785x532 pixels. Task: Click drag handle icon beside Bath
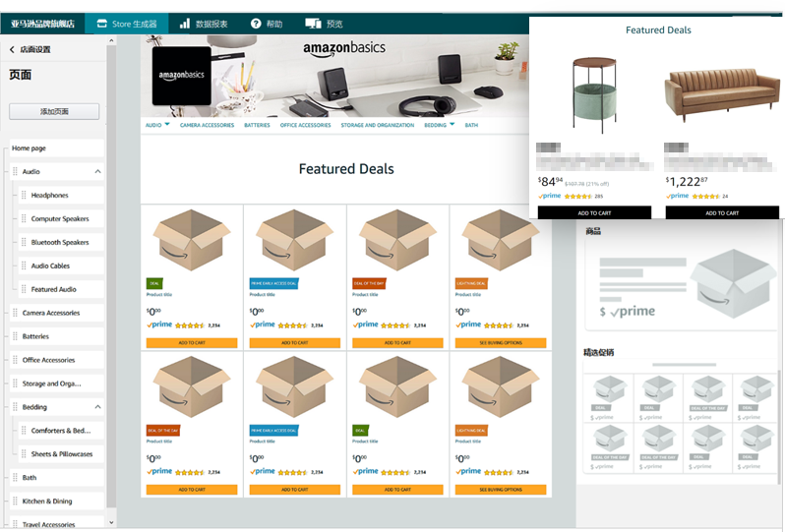tap(15, 478)
